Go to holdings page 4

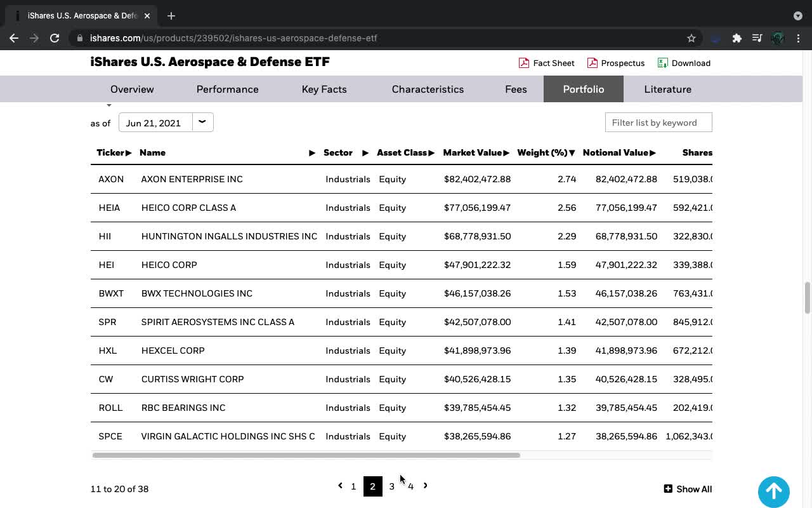pyautogui.click(x=410, y=486)
